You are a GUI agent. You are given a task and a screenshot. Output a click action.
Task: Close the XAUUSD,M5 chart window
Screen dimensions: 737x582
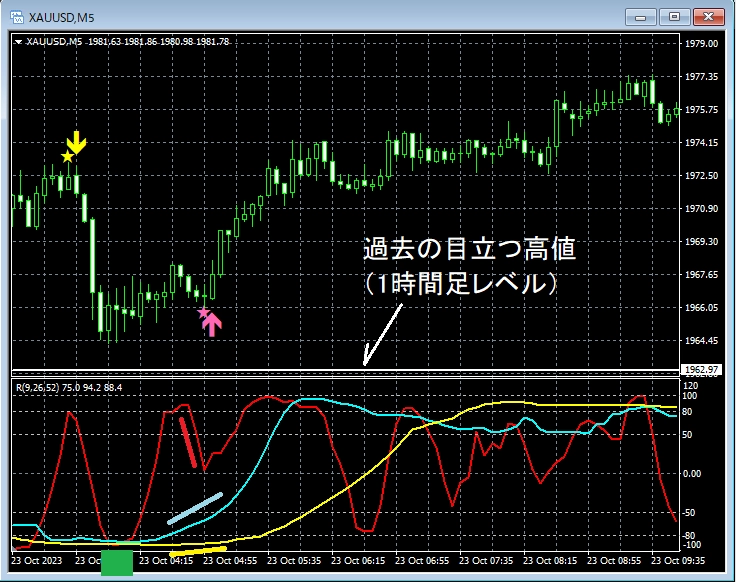(x=708, y=17)
